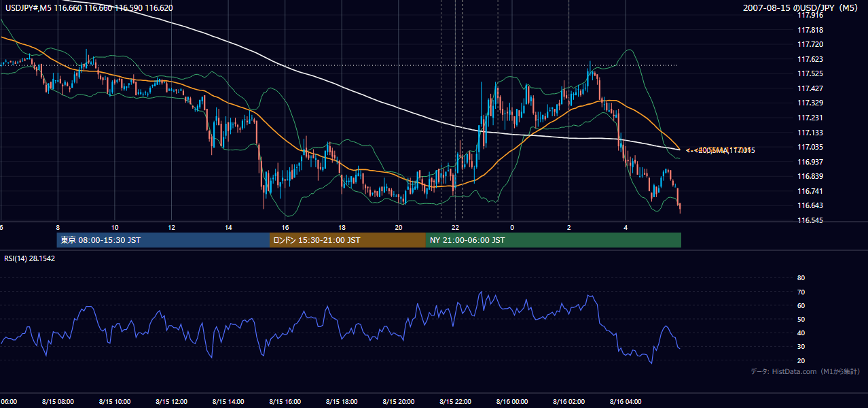
Task: Click price axis label 116.545
Action: click(x=810, y=221)
